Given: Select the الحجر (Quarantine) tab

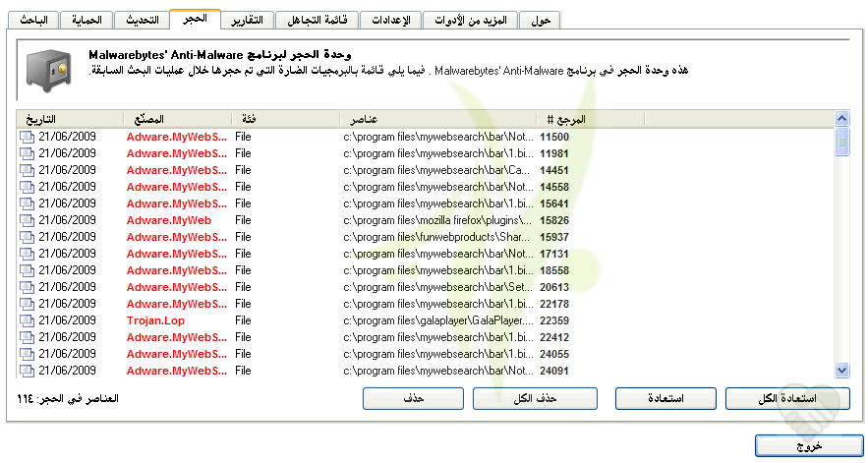Looking at the screenshot, I should tap(195, 19).
